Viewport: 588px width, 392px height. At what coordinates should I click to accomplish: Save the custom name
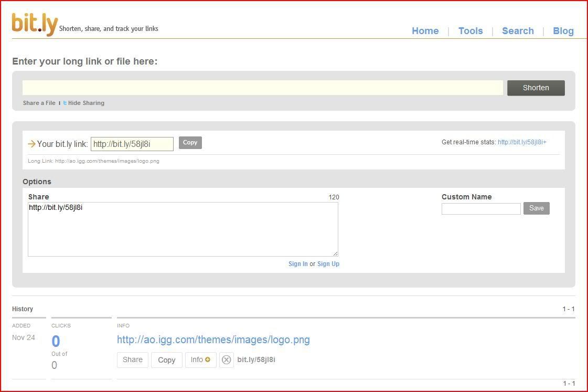536,208
